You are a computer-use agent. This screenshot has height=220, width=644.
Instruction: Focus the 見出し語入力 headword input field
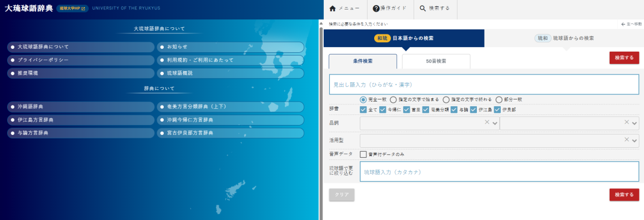[x=484, y=84]
